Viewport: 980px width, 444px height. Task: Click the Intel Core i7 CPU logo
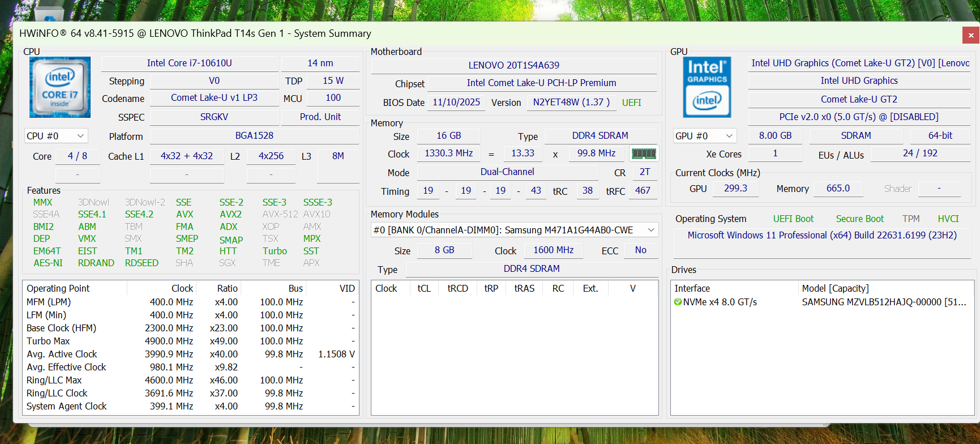(x=60, y=87)
